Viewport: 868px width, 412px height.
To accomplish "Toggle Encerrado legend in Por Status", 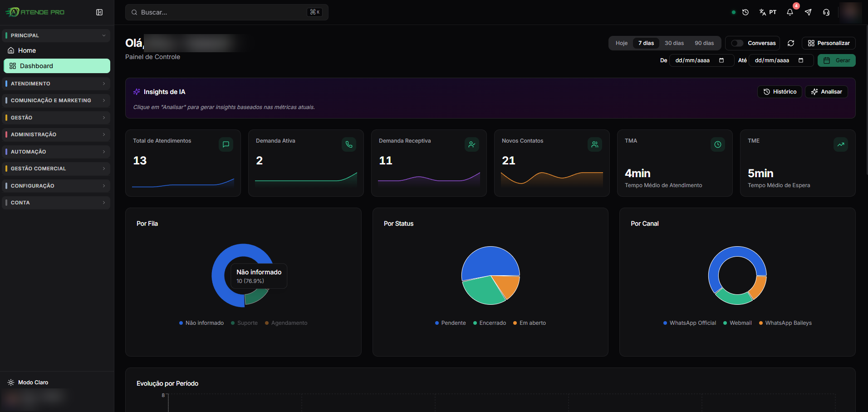I will click(x=490, y=323).
